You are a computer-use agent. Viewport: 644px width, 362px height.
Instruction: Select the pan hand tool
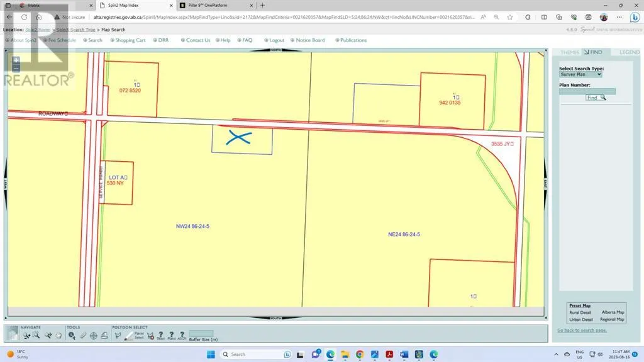[58, 336]
